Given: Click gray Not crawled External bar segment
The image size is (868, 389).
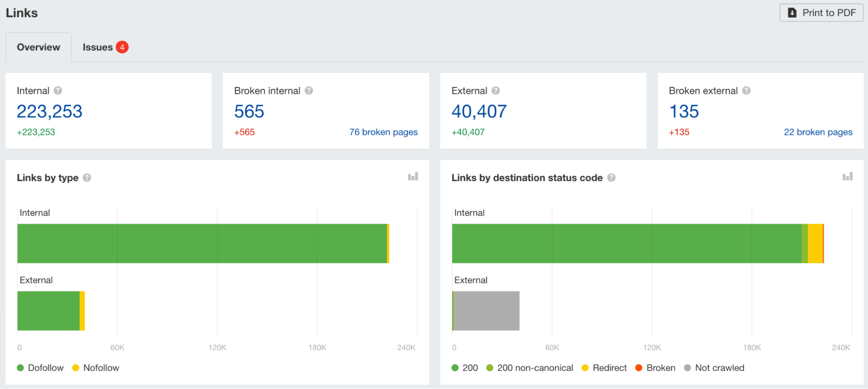Looking at the screenshot, I should (486, 311).
